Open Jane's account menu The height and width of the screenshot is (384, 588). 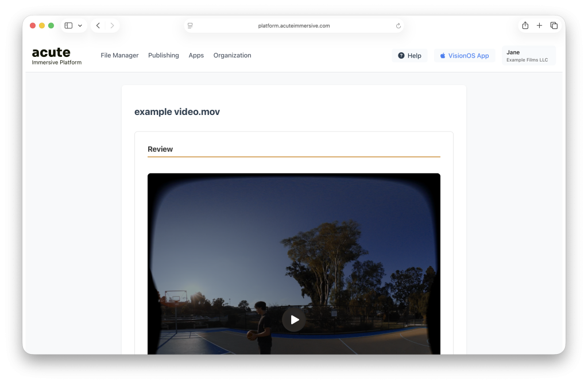click(x=528, y=56)
